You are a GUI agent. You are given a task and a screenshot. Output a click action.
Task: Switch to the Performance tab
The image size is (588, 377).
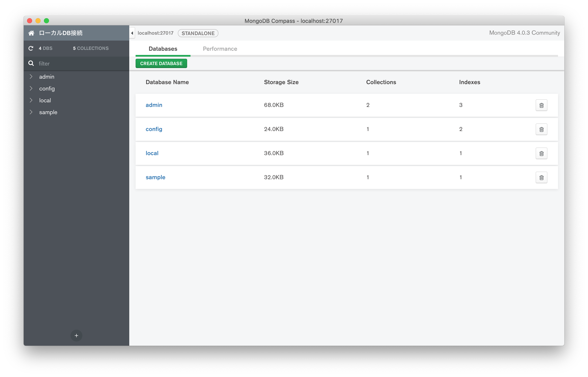tap(220, 48)
